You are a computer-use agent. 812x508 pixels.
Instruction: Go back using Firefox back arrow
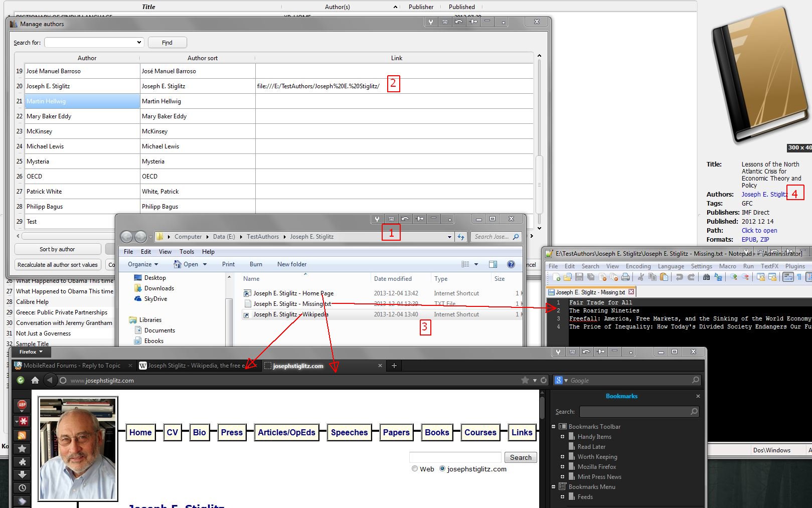tap(50, 380)
